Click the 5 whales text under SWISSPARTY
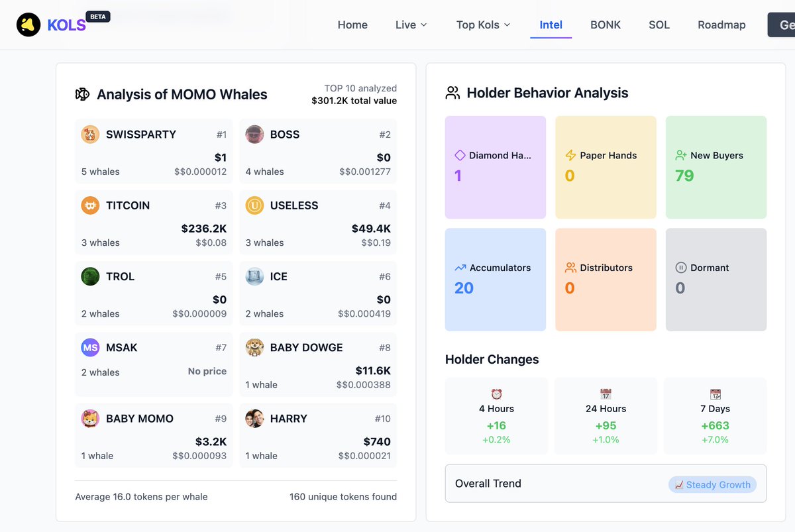 101,172
